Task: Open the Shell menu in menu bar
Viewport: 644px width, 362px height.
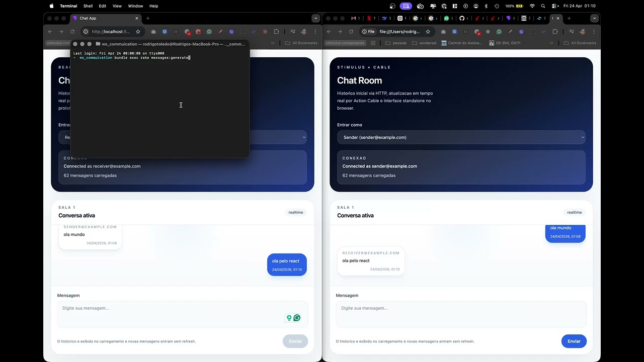Action: [x=88, y=6]
